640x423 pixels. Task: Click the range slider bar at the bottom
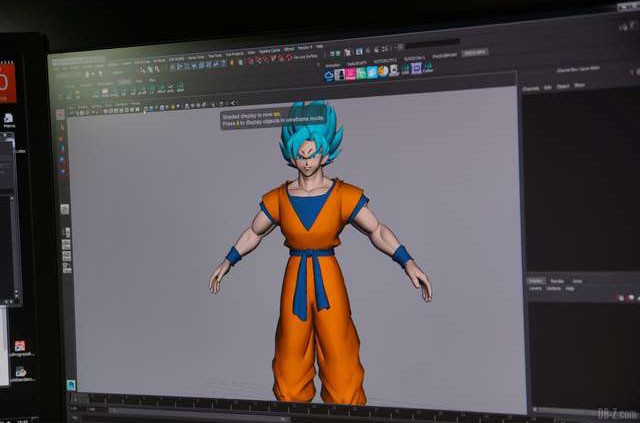click(x=200, y=412)
